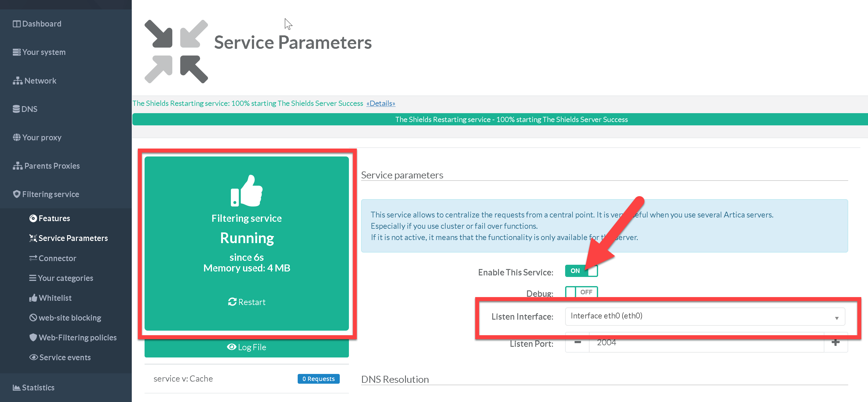Open Web-Filtering policies menu item
This screenshot has height=402, width=868.
(77, 337)
